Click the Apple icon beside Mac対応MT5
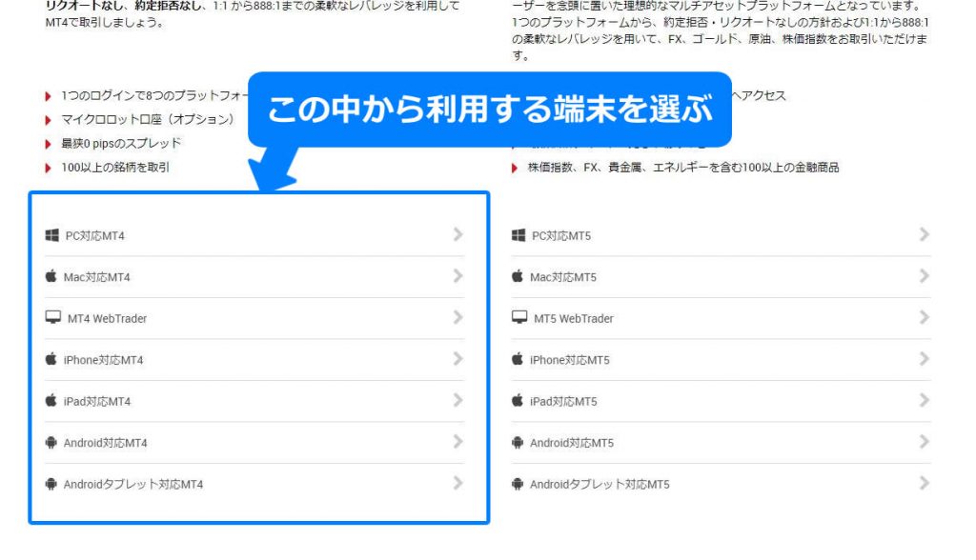 pos(518,276)
